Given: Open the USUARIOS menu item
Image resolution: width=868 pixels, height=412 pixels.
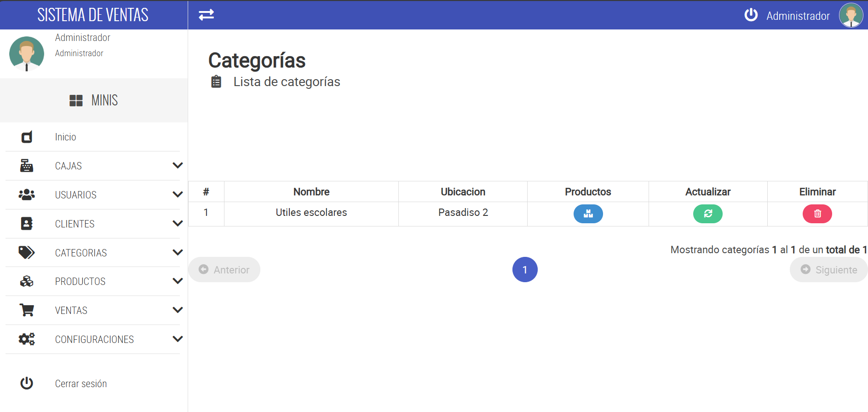Looking at the screenshot, I should tap(76, 195).
